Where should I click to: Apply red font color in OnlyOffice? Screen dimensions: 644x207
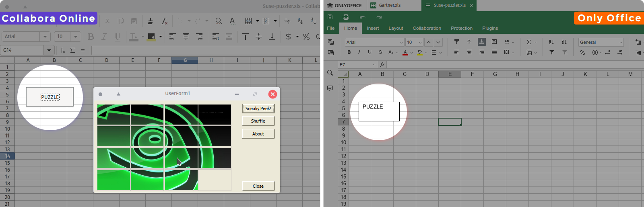coord(405,52)
